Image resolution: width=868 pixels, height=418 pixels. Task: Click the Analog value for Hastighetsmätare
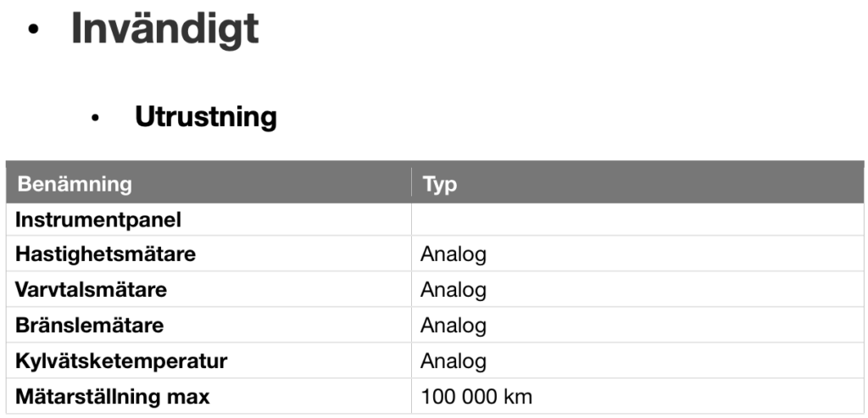453,254
